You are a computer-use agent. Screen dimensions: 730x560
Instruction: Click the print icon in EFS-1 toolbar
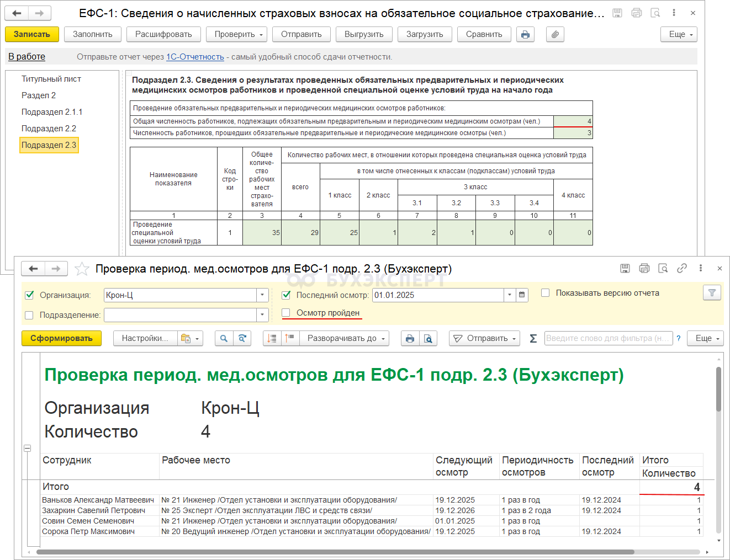point(525,35)
